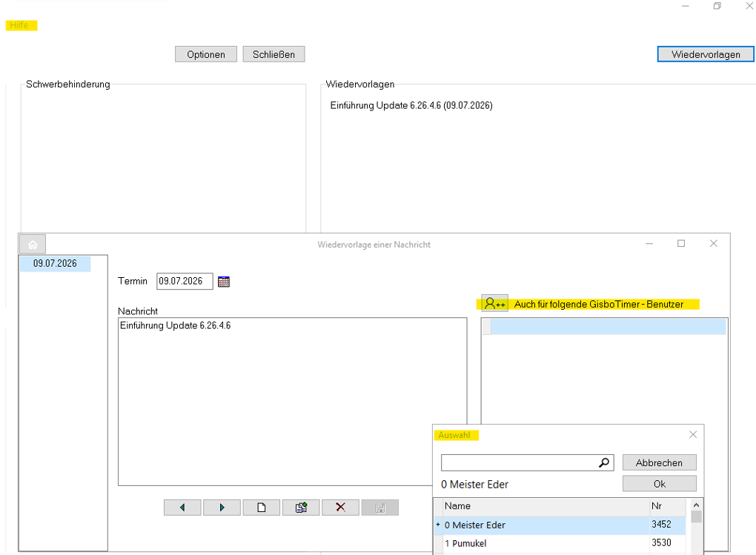This screenshot has width=756, height=555.
Task: Open the Hilfe menu
Action: (x=19, y=25)
